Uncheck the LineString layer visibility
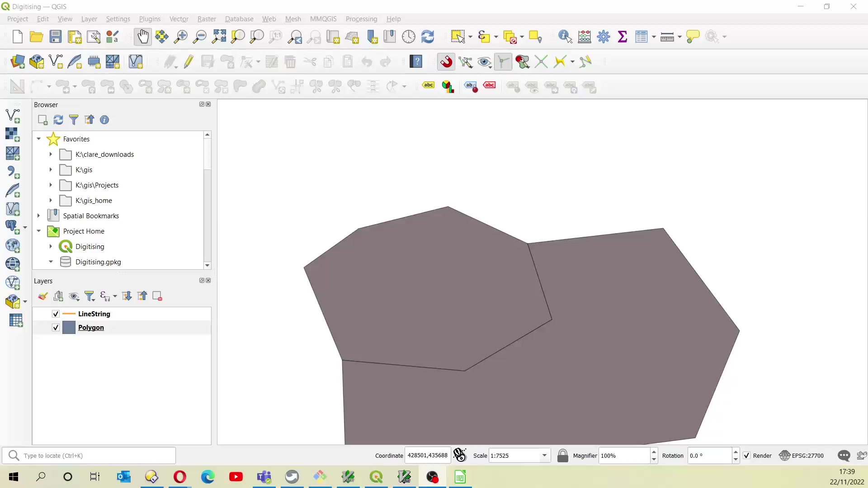The image size is (868, 488). point(55,314)
